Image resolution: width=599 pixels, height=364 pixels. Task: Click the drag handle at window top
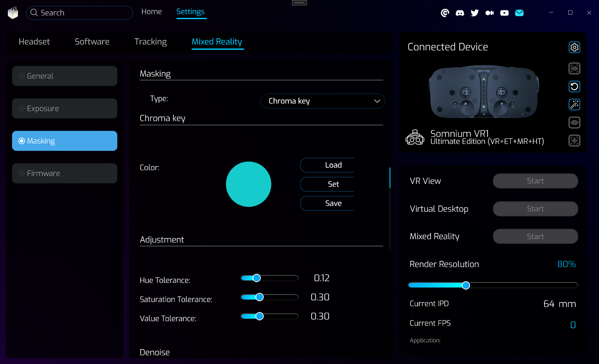299,2
